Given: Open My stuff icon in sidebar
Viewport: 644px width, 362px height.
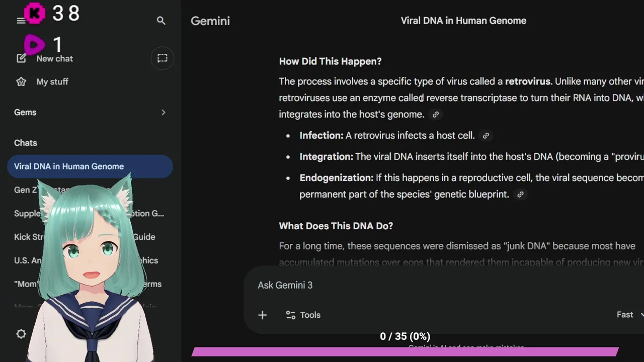Looking at the screenshot, I should point(21,81).
